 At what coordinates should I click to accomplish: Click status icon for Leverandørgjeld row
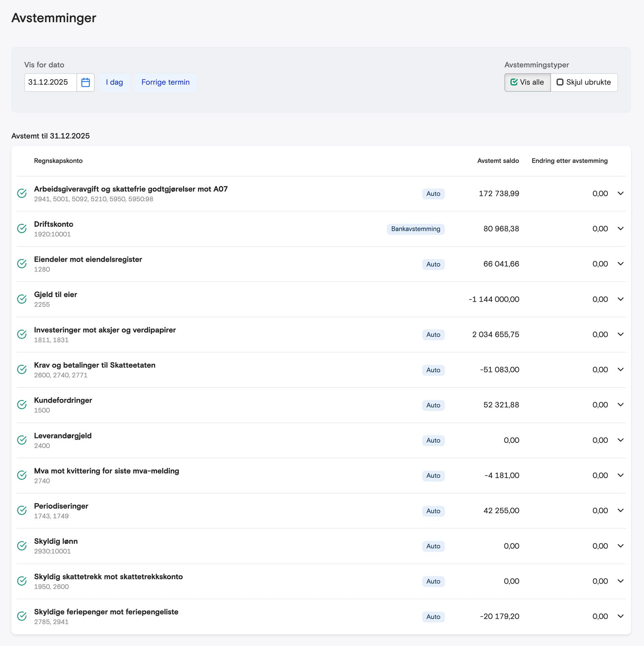[x=22, y=440]
